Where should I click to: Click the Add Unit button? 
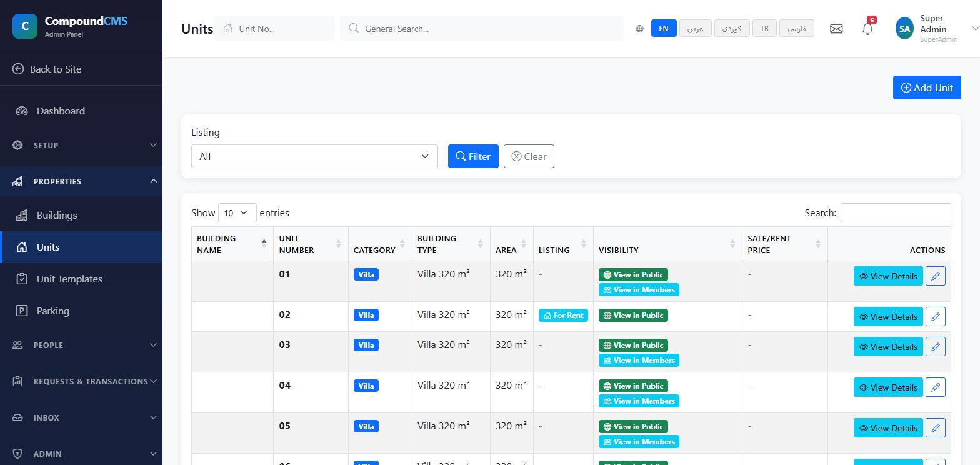click(x=927, y=87)
